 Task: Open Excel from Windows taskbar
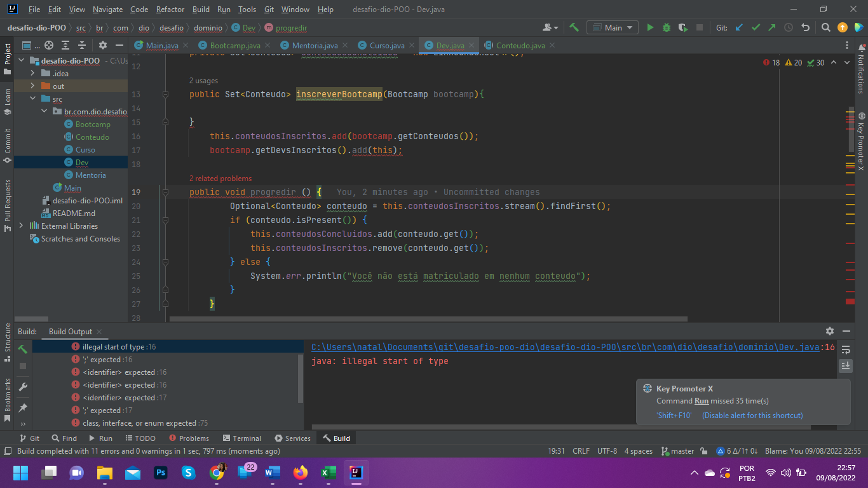click(328, 473)
